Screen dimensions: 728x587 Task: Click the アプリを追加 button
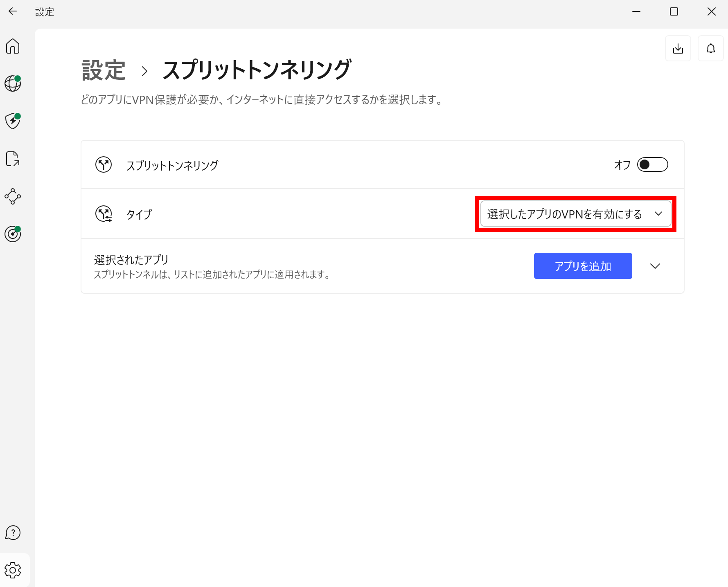pyautogui.click(x=583, y=266)
